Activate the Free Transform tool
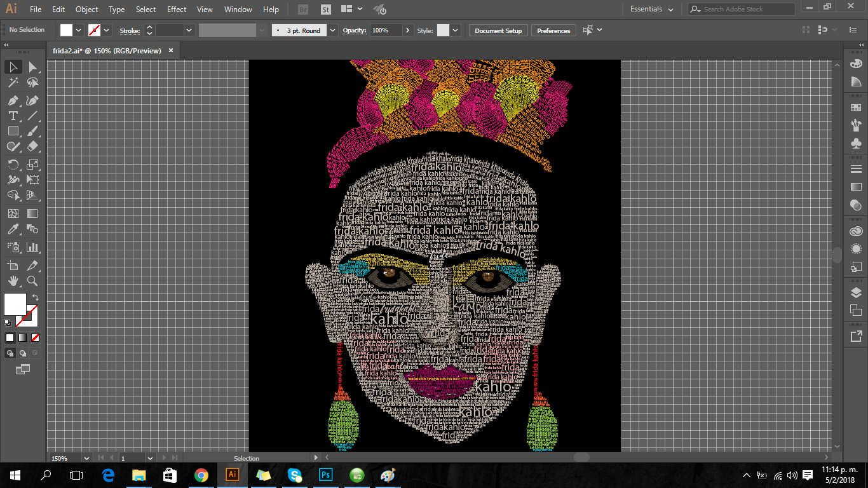868x488 pixels. pos(32,180)
